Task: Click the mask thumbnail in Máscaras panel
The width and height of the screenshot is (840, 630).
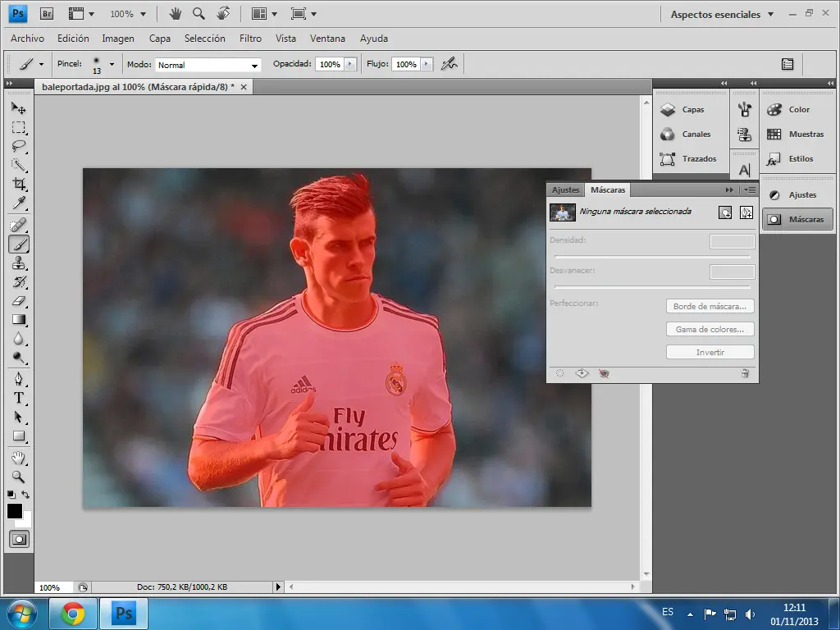Action: pos(563,212)
